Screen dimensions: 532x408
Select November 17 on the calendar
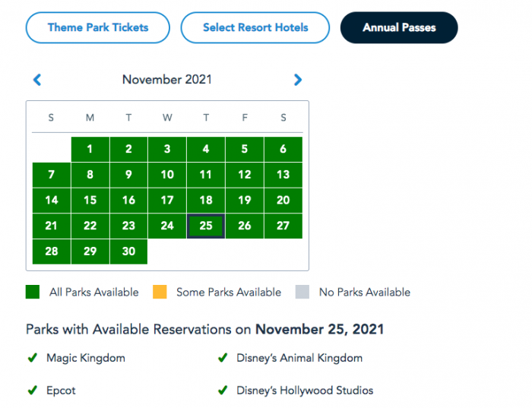coord(167,200)
